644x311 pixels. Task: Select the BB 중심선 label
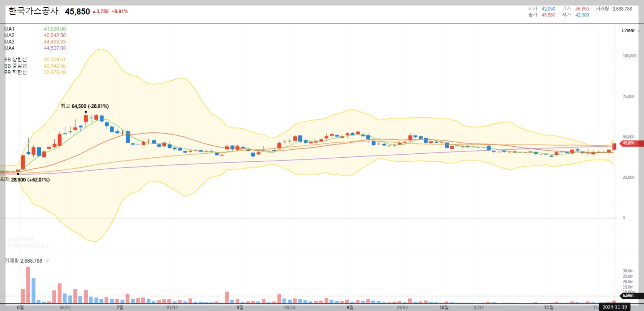[x=15, y=66]
